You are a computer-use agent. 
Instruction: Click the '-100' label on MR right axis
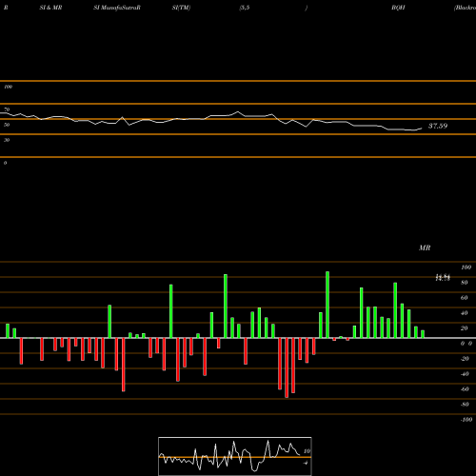point(466,420)
